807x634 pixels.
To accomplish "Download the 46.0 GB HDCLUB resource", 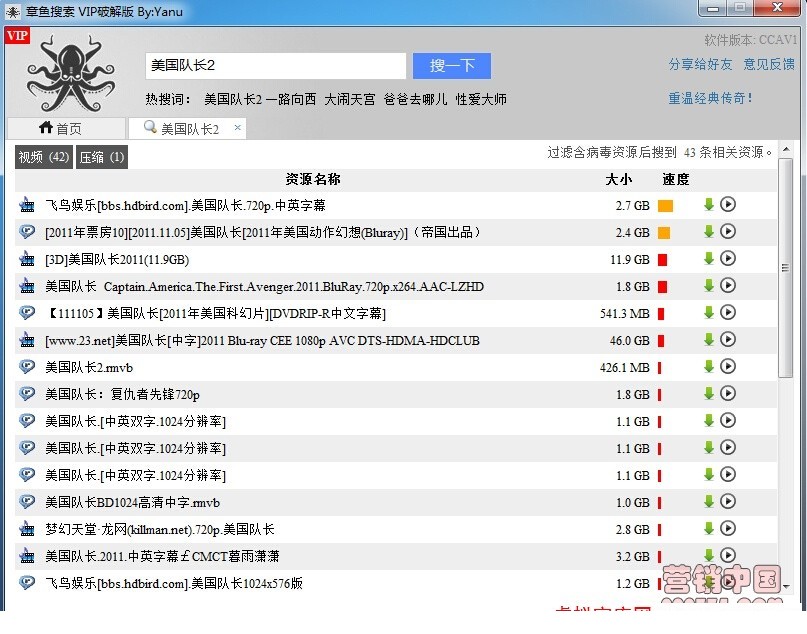I will [709, 340].
